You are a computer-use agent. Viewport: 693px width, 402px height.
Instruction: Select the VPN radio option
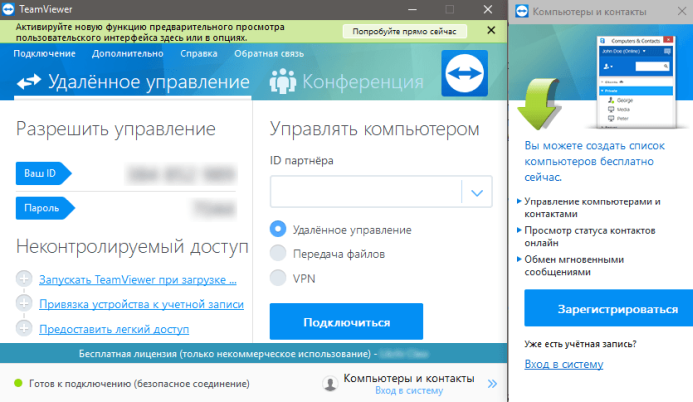[278, 278]
